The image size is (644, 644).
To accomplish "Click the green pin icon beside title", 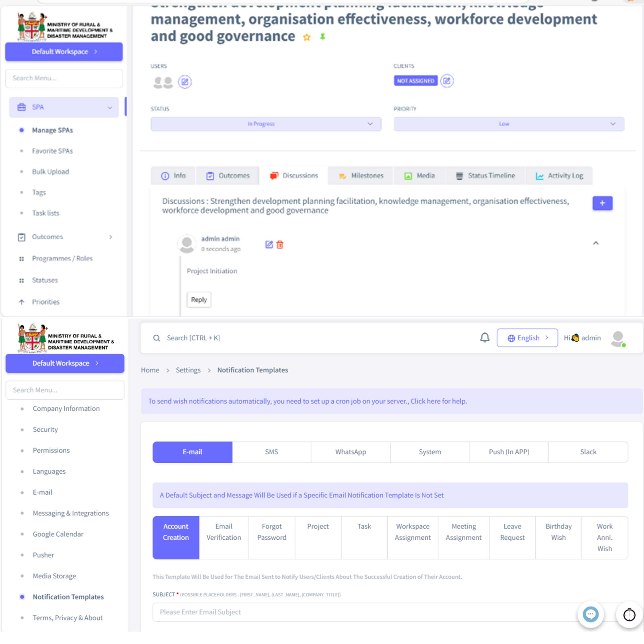I will pyautogui.click(x=322, y=37).
